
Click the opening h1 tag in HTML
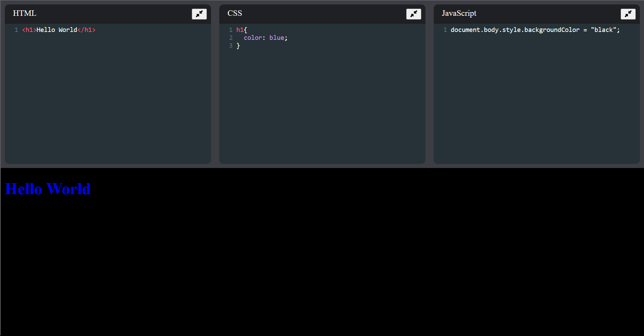pyautogui.click(x=29, y=30)
